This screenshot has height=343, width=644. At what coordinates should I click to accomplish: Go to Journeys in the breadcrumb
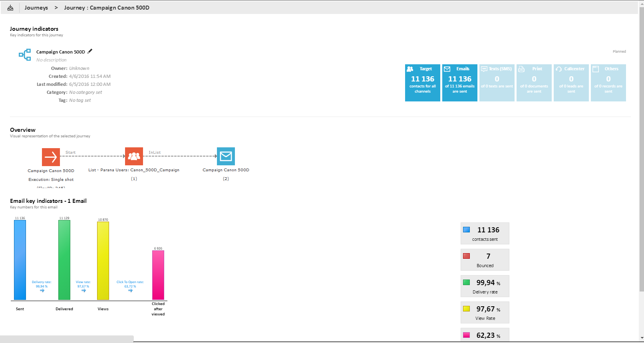click(x=36, y=8)
